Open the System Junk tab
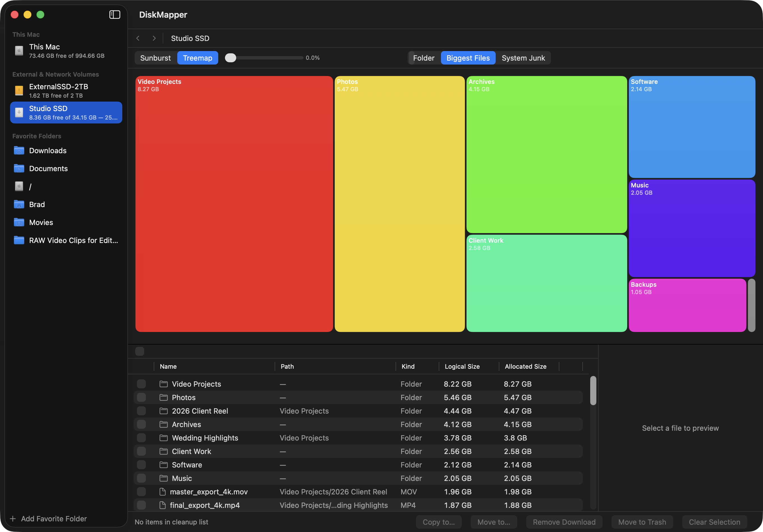Image resolution: width=763 pixels, height=532 pixels. 523,58
